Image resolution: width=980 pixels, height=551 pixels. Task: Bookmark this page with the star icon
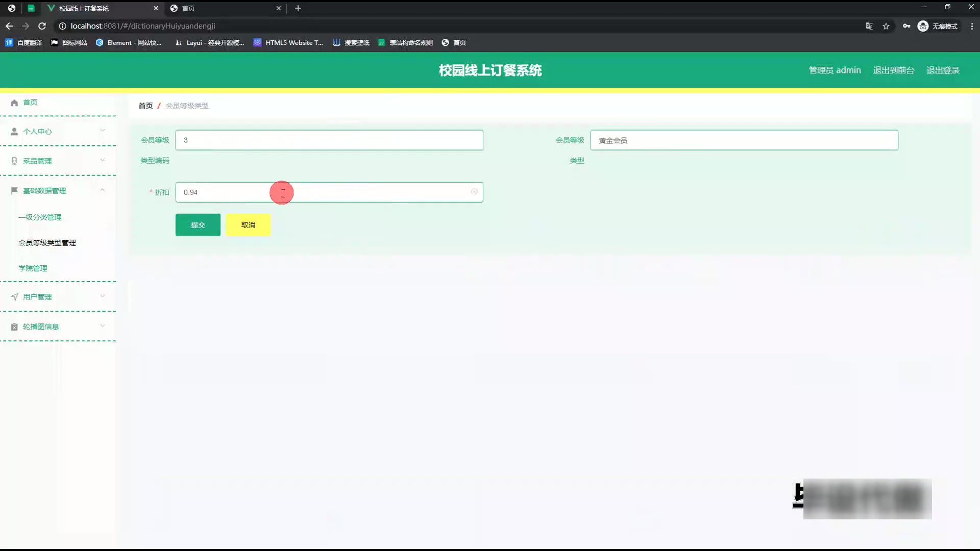tap(886, 26)
